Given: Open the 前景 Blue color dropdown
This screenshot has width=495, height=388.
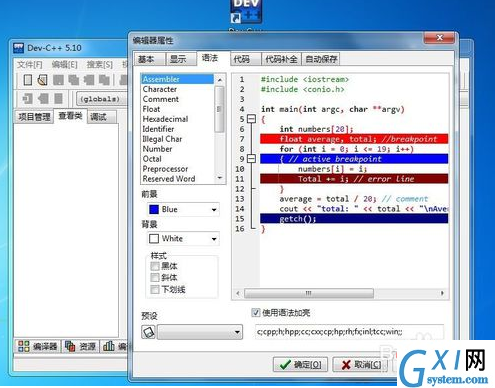Looking at the screenshot, I should (214, 210).
